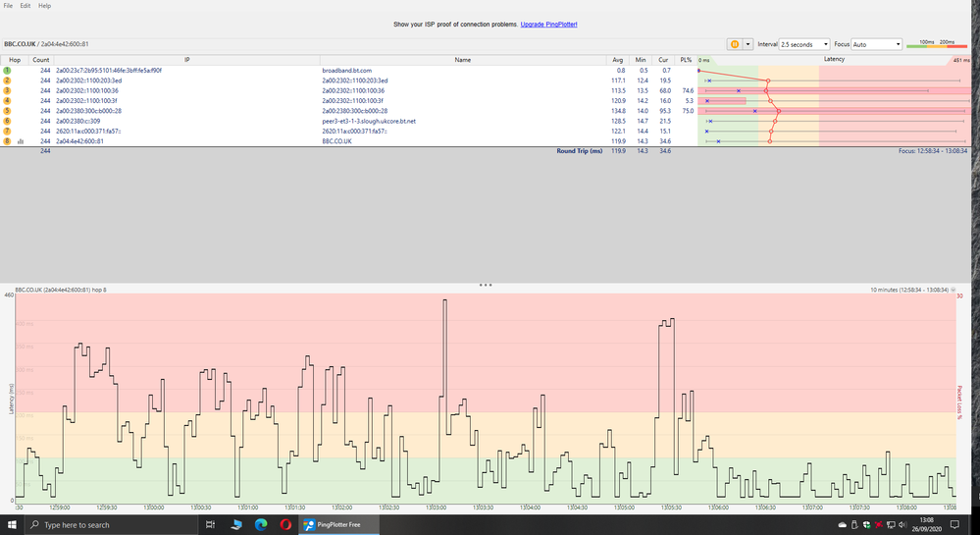980x535 pixels.
Task: Launch Microsoft Edge from the taskbar
Action: (x=261, y=525)
